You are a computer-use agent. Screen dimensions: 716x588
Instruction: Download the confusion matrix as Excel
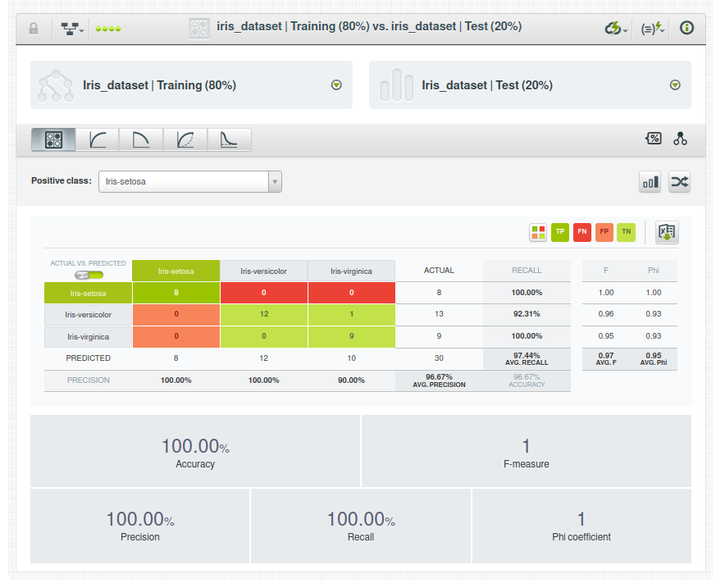[x=667, y=233]
